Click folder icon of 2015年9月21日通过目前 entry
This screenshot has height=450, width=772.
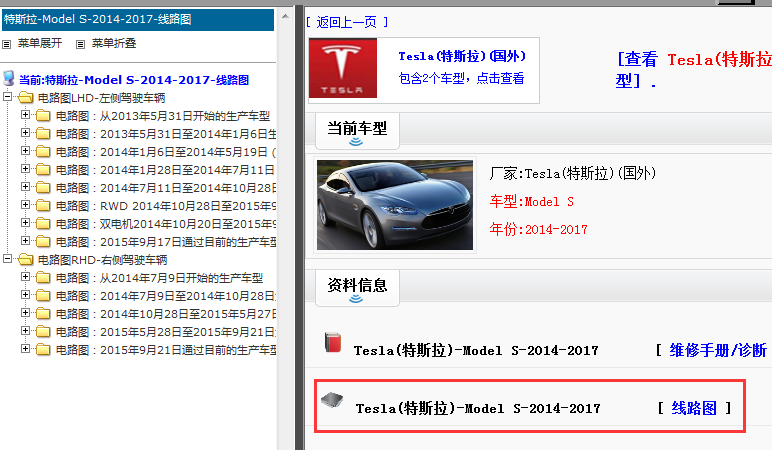(x=43, y=350)
